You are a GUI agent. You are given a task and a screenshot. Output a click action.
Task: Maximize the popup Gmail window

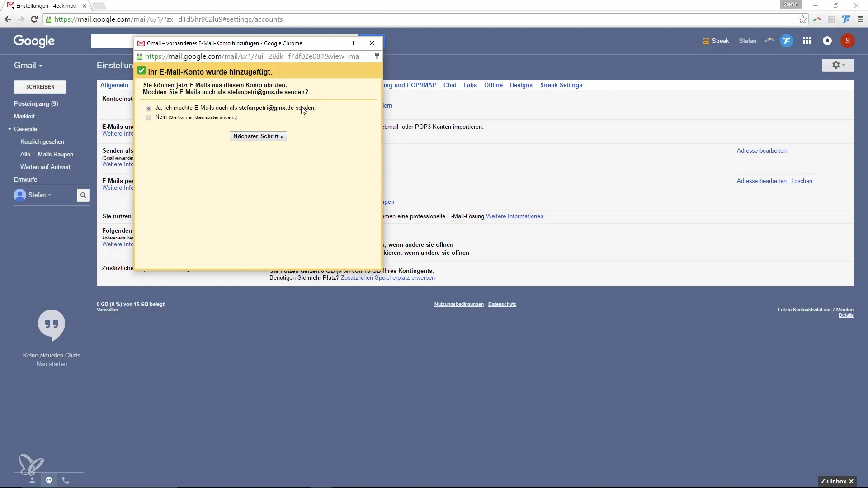coord(351,43)
